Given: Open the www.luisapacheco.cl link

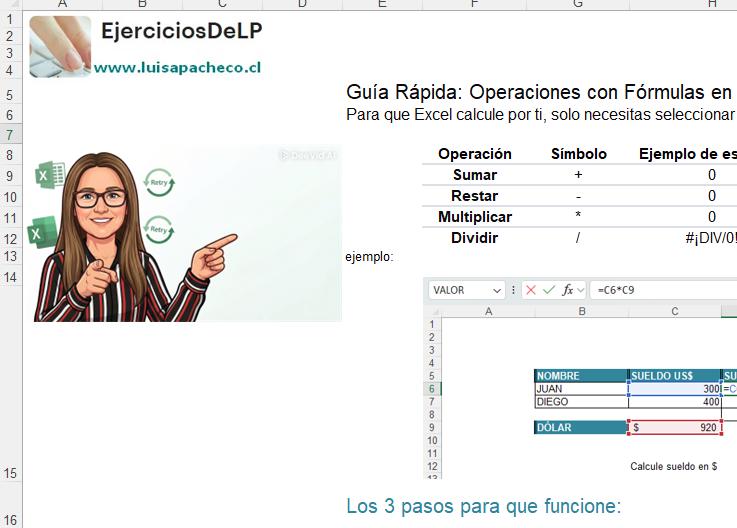Looking at the screenshot, I should tap(177, 68).
